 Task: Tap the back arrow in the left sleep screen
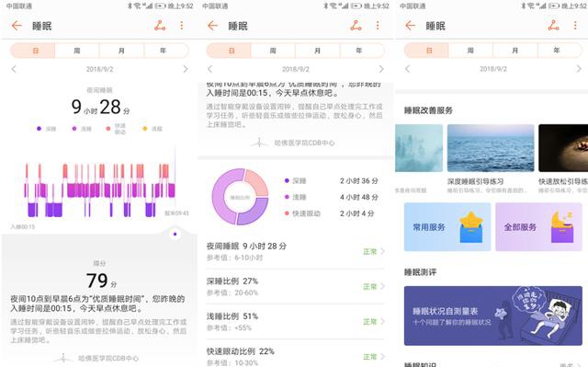[17, 26]
